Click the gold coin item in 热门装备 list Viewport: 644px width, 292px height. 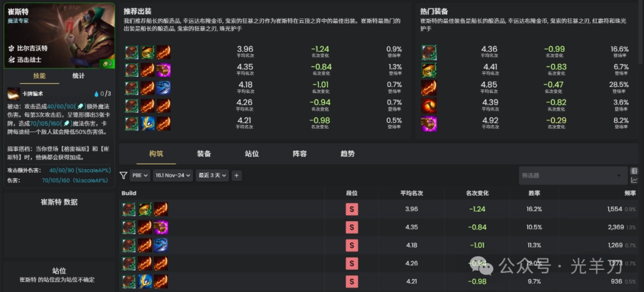pyautogui.click(x=429, y=70)
